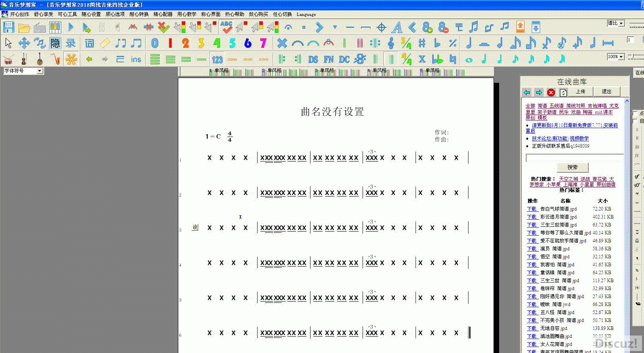Click the 上传 upload button
The width and height of the screenshot is (644, 353).
[581, 92]
